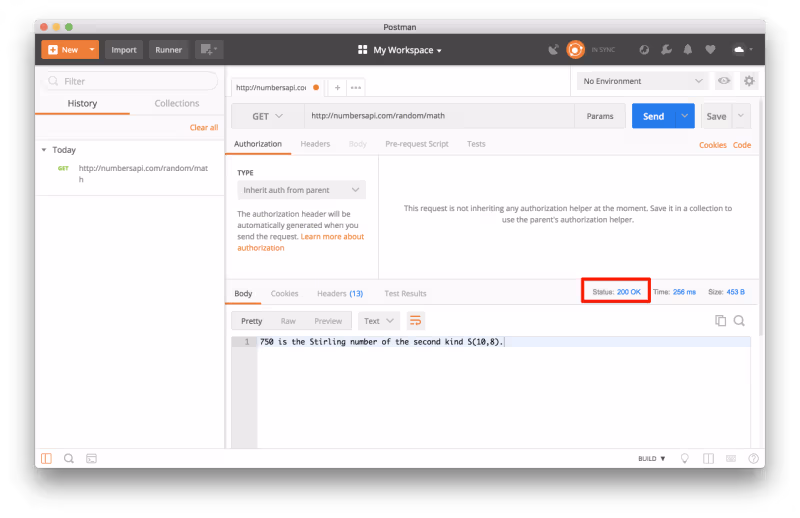This screenshot has width=800, height=518.
Task: Copy the response with the copy icon
Action: [720, 320]
